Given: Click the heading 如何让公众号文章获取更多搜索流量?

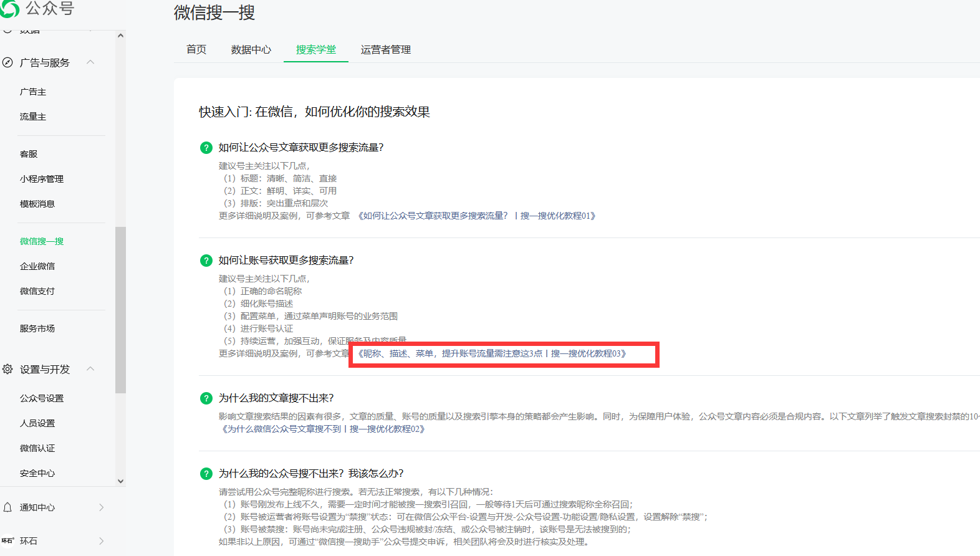Looking at the screenshot, I should 301,148.
